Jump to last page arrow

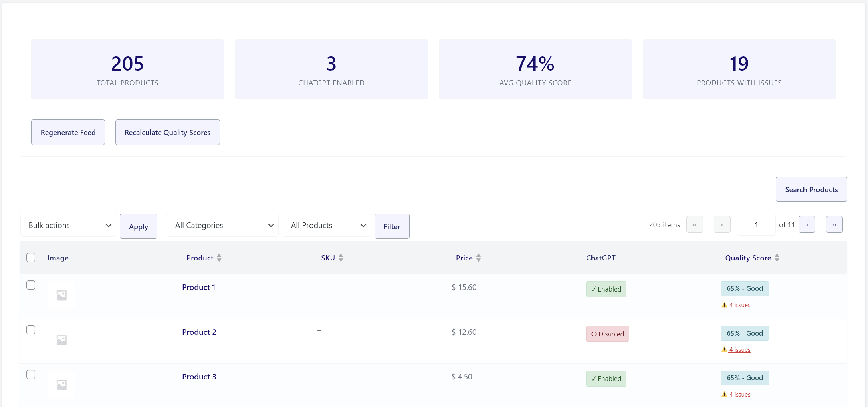click(x=834, y=225)
